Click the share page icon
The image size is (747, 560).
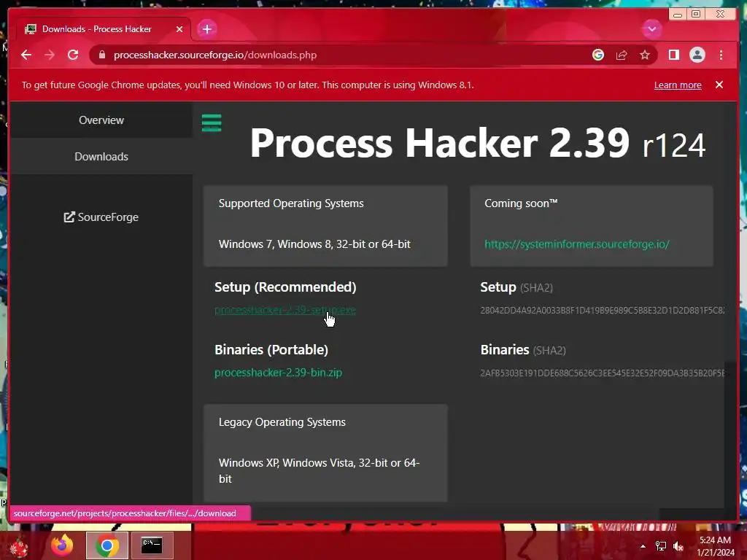coord(622,55)
